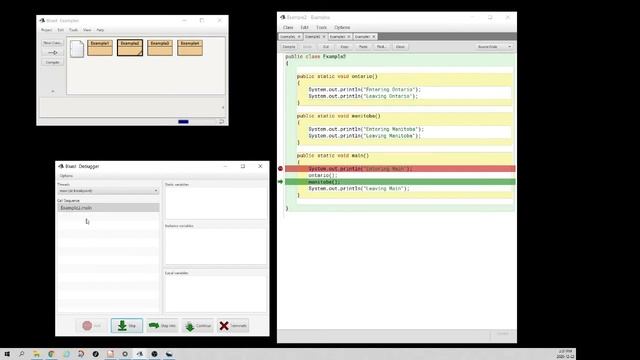
Task: Select the Example1 class box in project
Action: point(100,48)
